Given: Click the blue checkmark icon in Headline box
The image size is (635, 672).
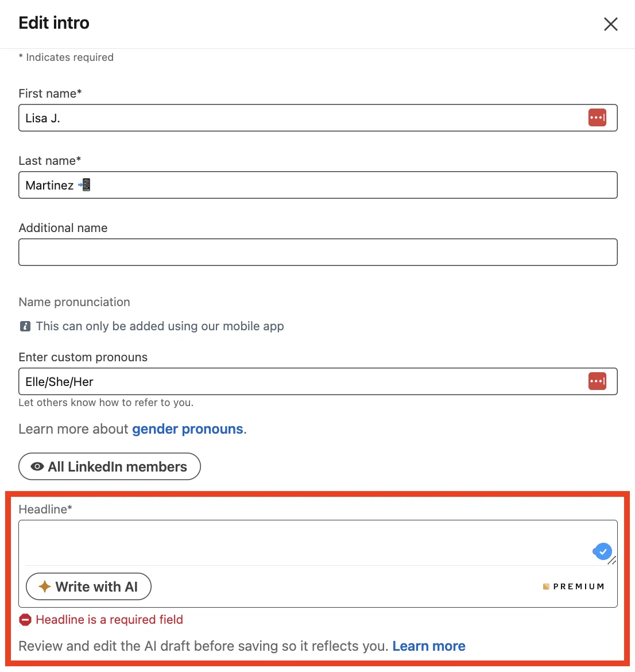Looking at the screenshot, I should coord(602,551).
